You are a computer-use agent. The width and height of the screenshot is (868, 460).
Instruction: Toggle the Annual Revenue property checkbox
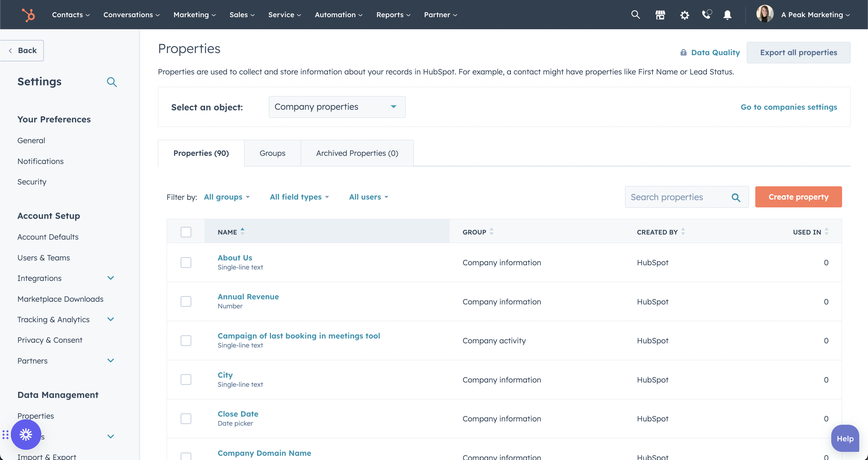(x=185, y=301)
